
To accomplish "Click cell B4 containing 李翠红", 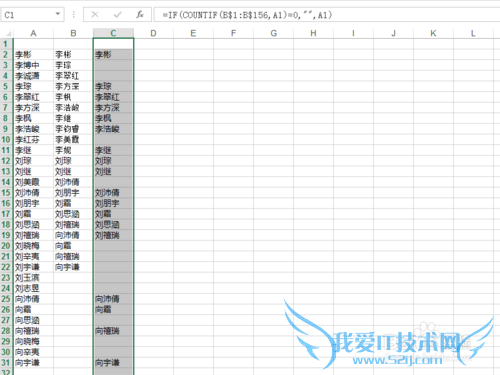I will (x=73, y=76).
